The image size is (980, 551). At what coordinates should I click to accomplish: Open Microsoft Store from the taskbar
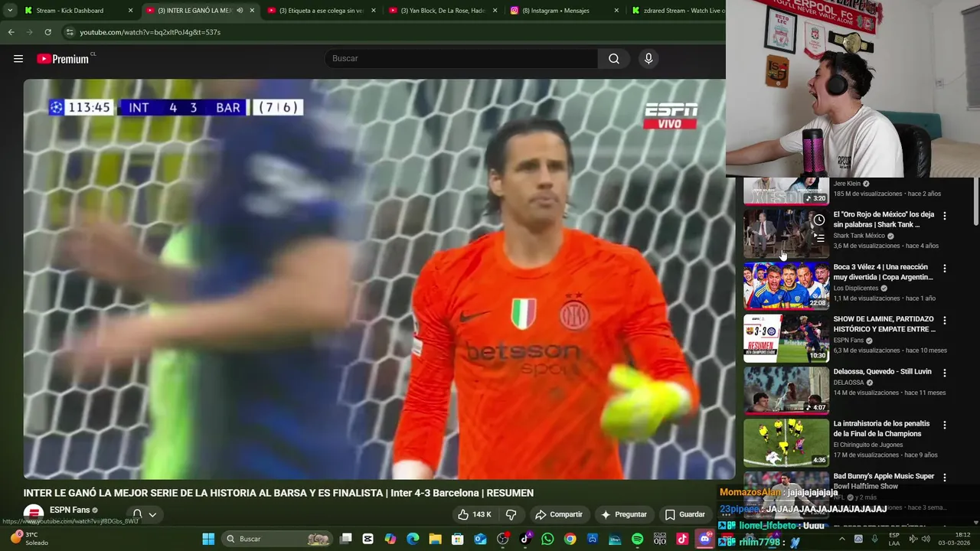click(457, 539)
